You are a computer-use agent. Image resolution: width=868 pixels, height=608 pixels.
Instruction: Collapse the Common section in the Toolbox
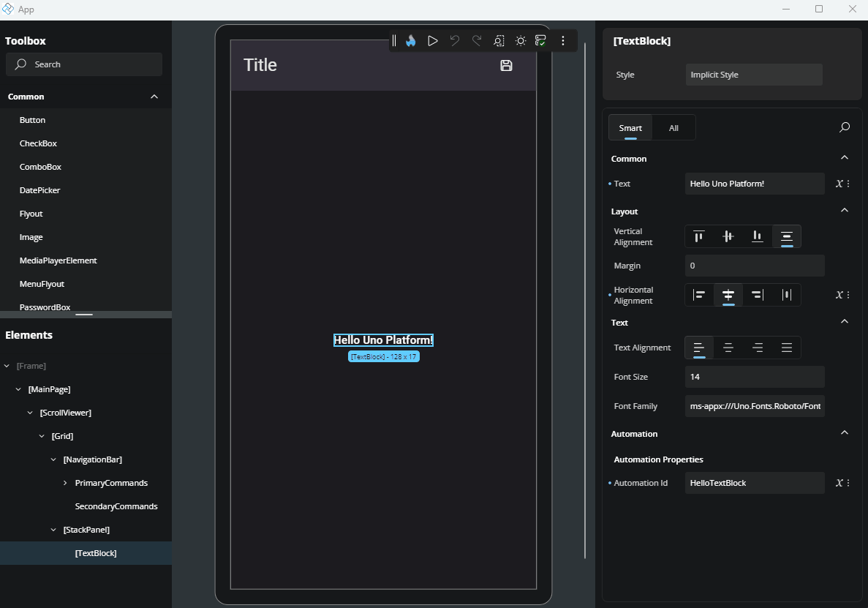154,96
